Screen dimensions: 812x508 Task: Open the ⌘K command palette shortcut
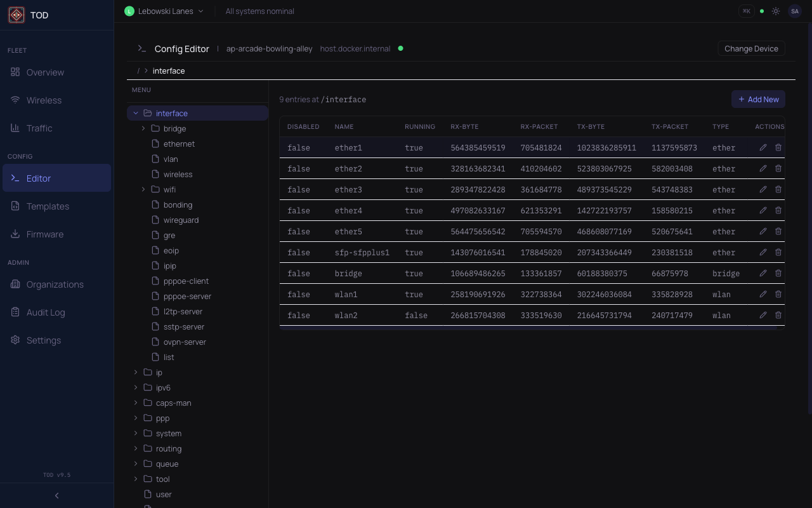(x=746, y=11)
